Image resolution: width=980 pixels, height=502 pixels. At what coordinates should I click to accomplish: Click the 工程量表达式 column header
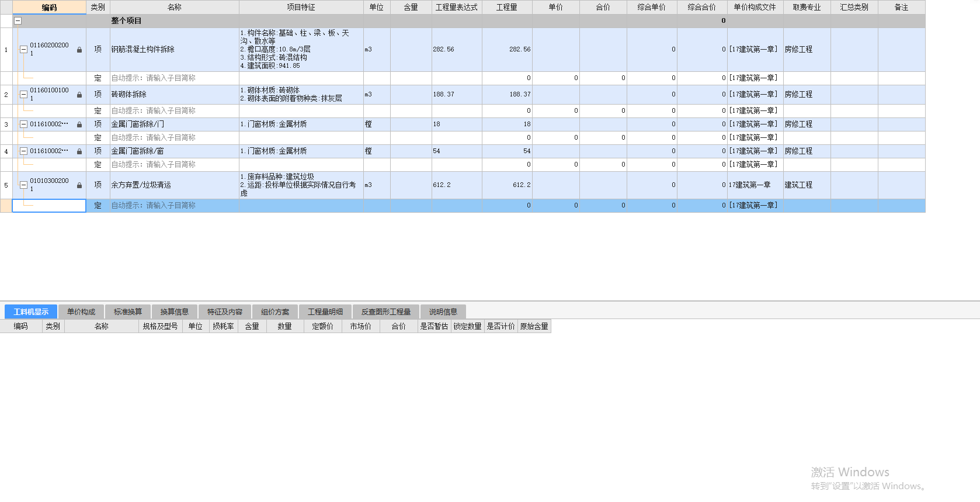coord(457,7)
